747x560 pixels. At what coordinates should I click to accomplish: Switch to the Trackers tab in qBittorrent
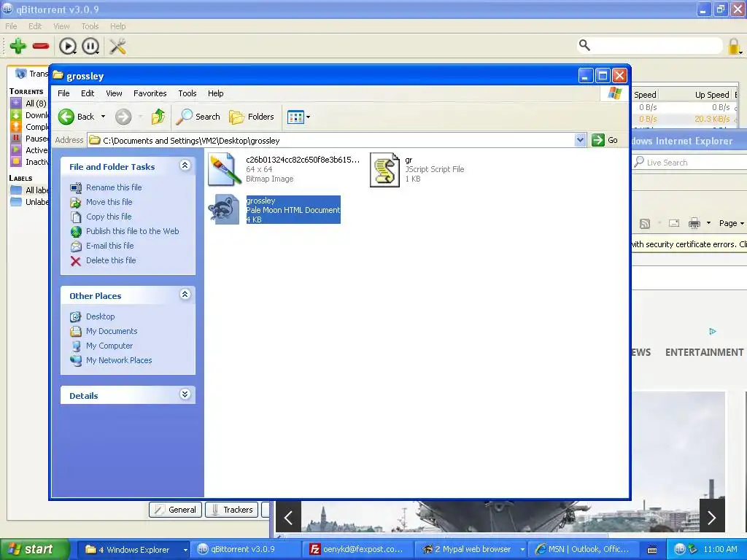pyautogui.click(x=231, y=510)
